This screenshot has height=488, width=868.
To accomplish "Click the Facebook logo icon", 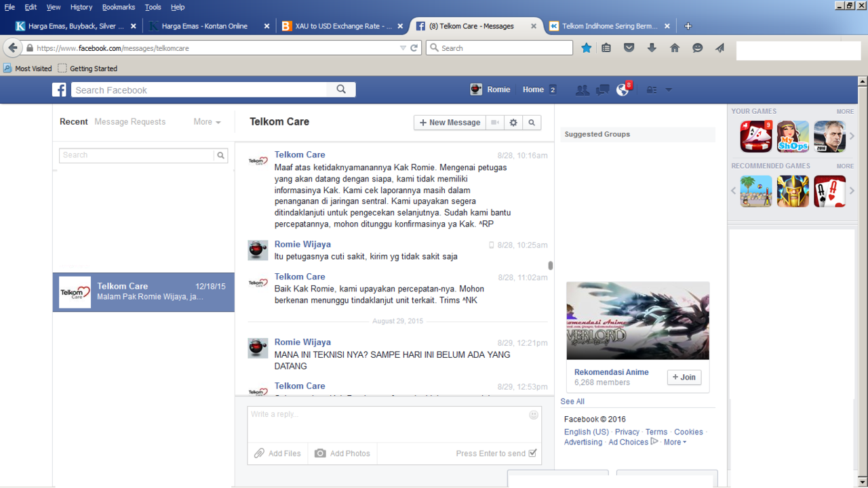I will pyautogui.click(x=60, y=89).
